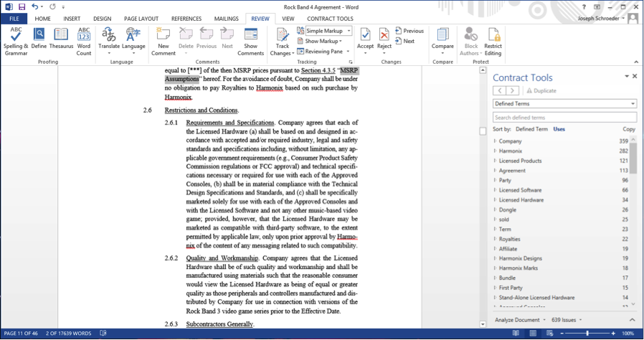Viewport: 644px width, 340px height.
Task: Click the Contract Tools list scrollbar
Action: pos(633,157)
